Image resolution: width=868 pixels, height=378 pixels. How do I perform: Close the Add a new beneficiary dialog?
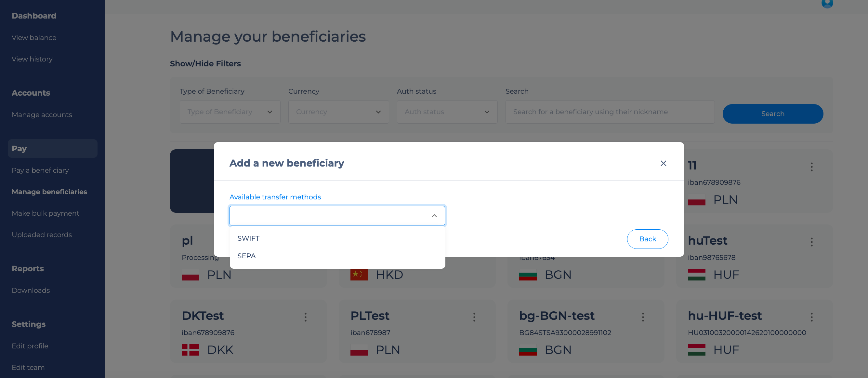pos(663,163)
